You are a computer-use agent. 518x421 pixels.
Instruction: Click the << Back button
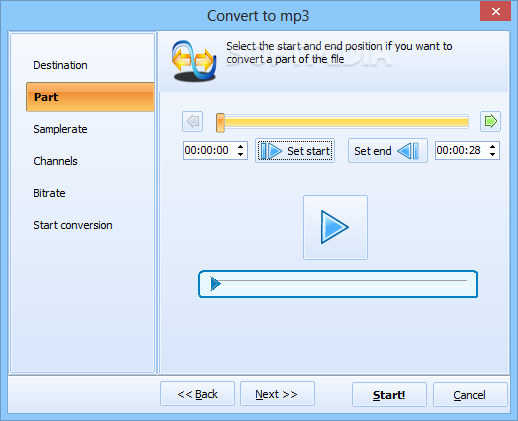point(197,394)
